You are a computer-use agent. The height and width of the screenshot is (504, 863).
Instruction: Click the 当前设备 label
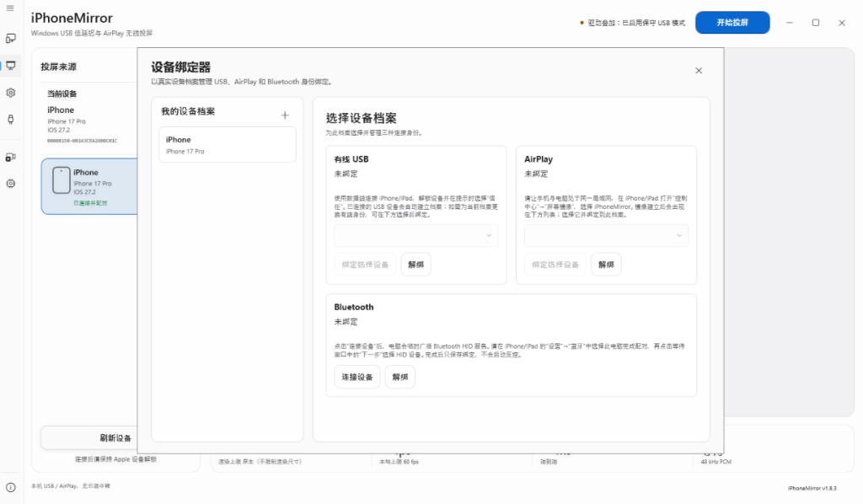click(x=62, y=94)
